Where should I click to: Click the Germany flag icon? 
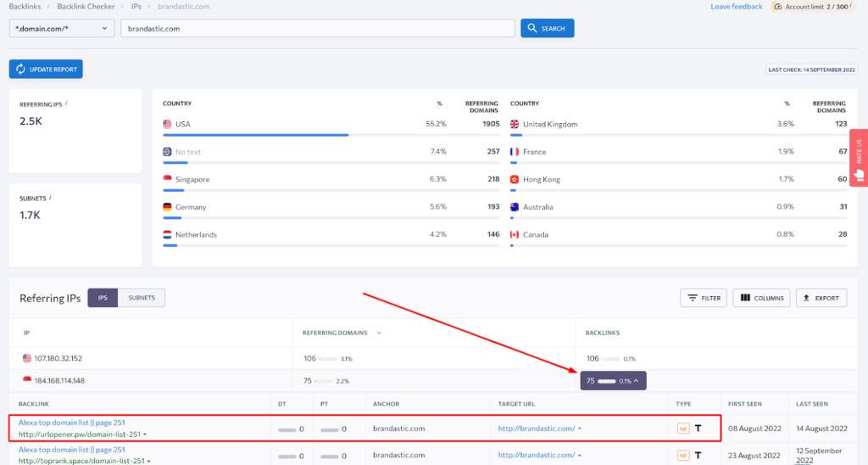[167, 207]
